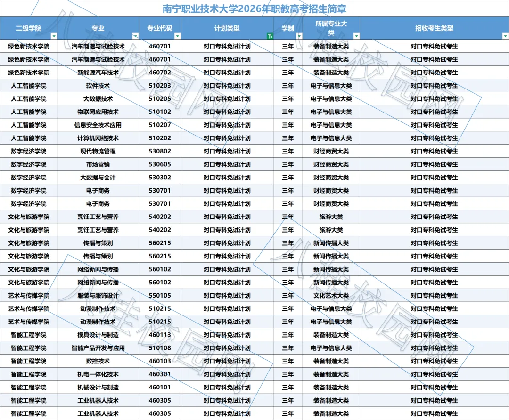
Task: Select the code cell 510207
Action: point(160,125)
